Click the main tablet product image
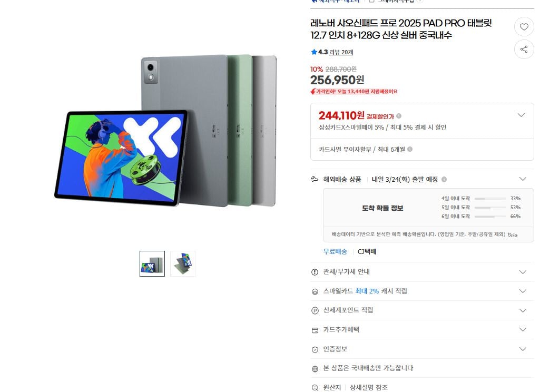The image size is (550, 392). tap(165, 131)
